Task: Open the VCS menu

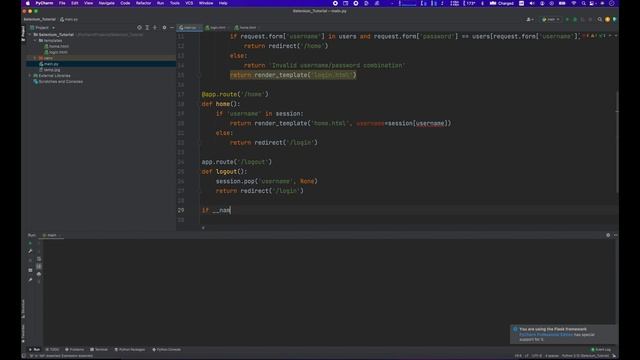Action: (189, 3)
